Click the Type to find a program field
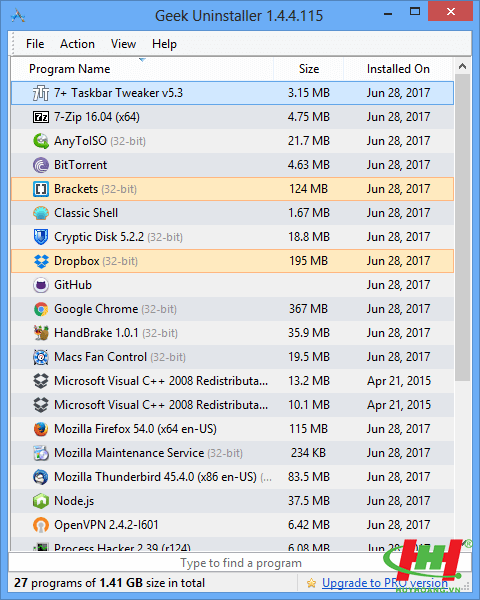 pos(240,563)
